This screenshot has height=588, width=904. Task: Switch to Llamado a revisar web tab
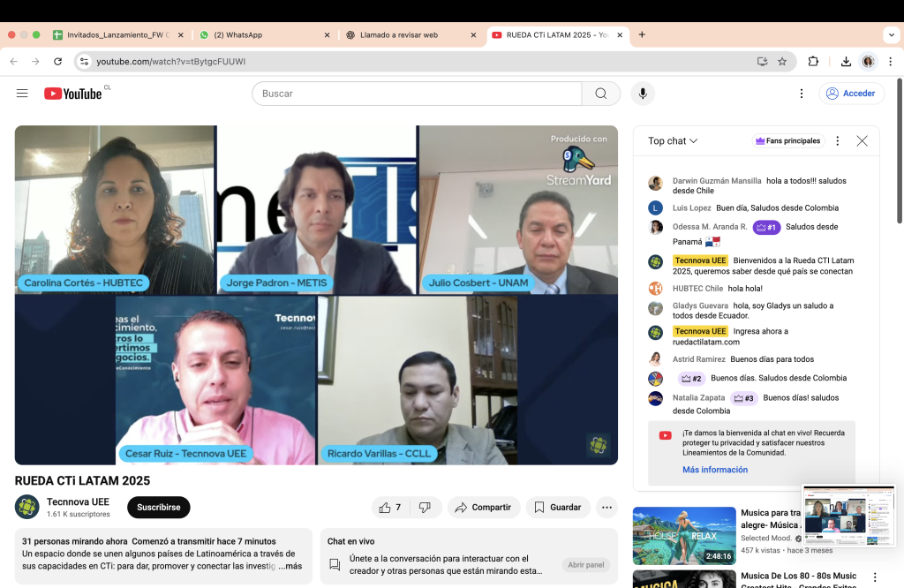(406, 35)
